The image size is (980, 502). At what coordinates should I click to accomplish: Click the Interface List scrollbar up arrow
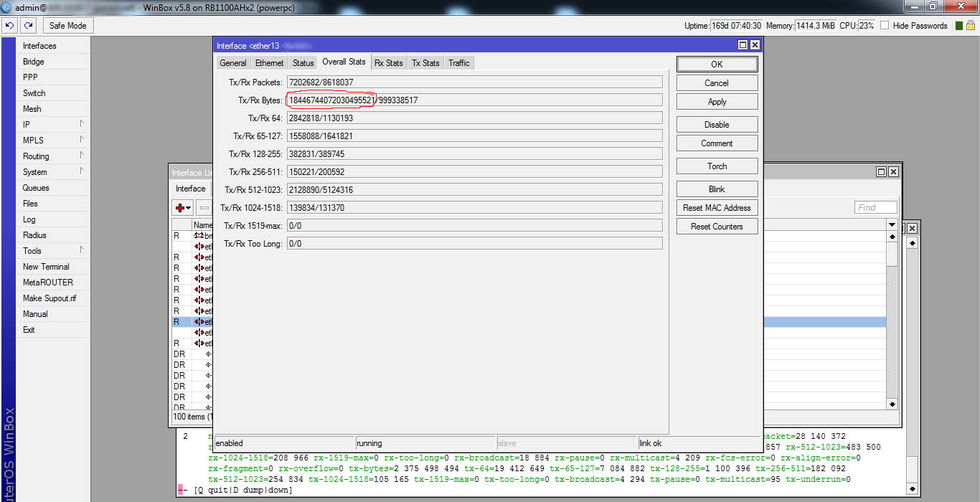tap(892, 236)
